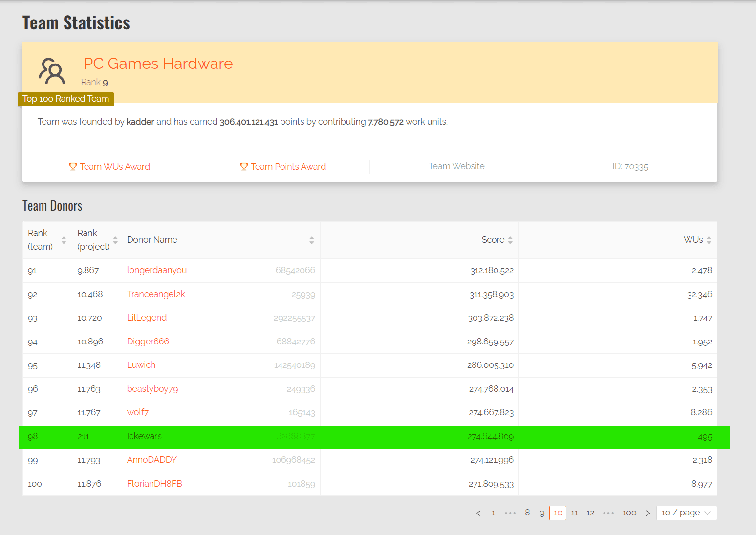
Task: Click WUs value 8.286 for wolf7
Action: tap(701, 412)
